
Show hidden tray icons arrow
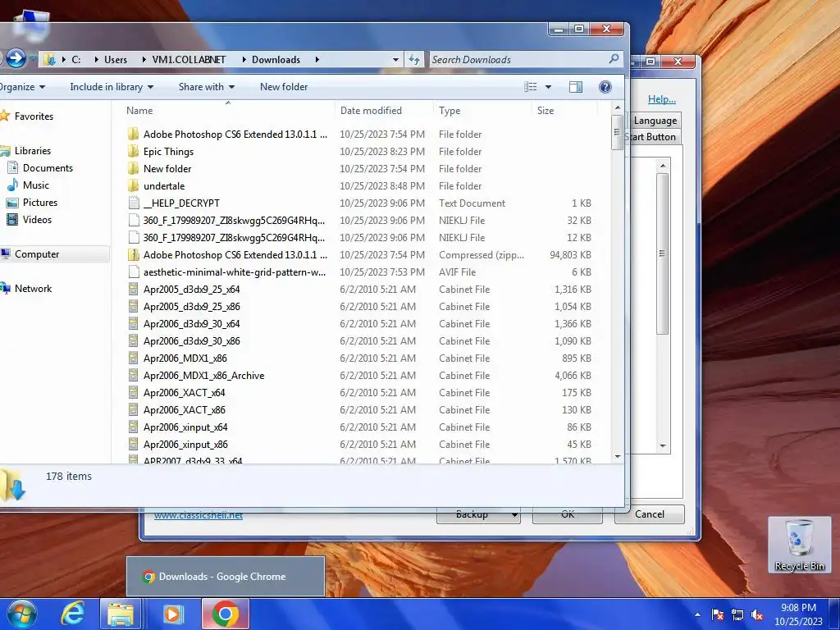(697, 614)
